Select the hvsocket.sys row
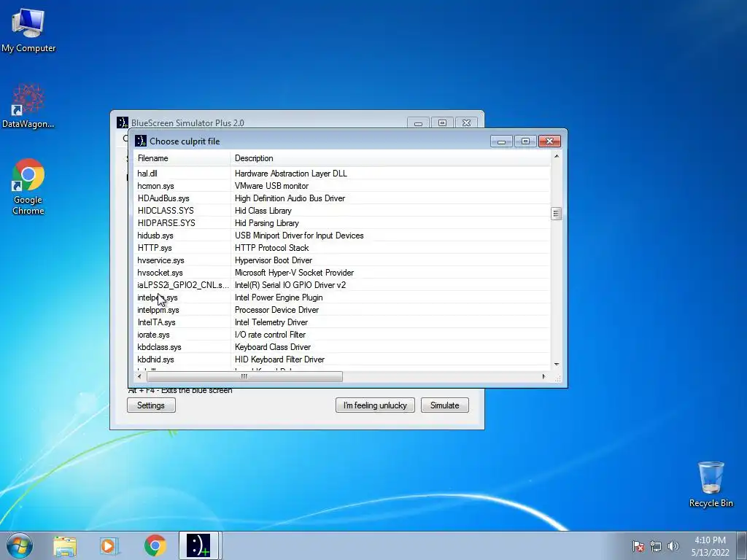Image resolution: width=747 pixels, height=560 pixels. (x=341, y=273)
